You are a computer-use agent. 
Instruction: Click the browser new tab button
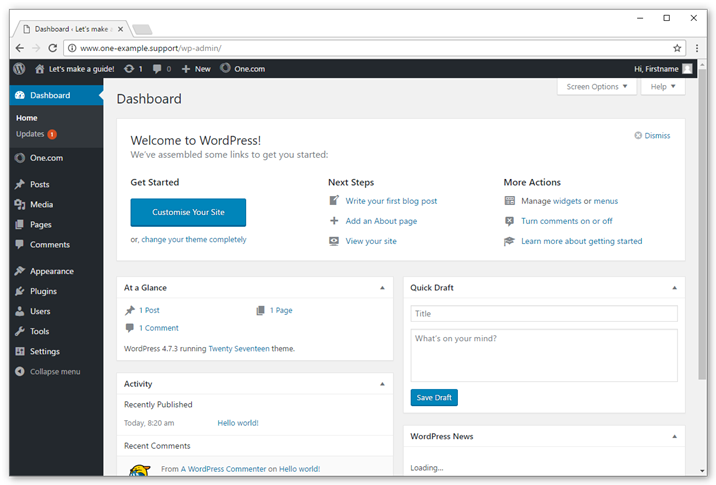(x=142, y=30)
